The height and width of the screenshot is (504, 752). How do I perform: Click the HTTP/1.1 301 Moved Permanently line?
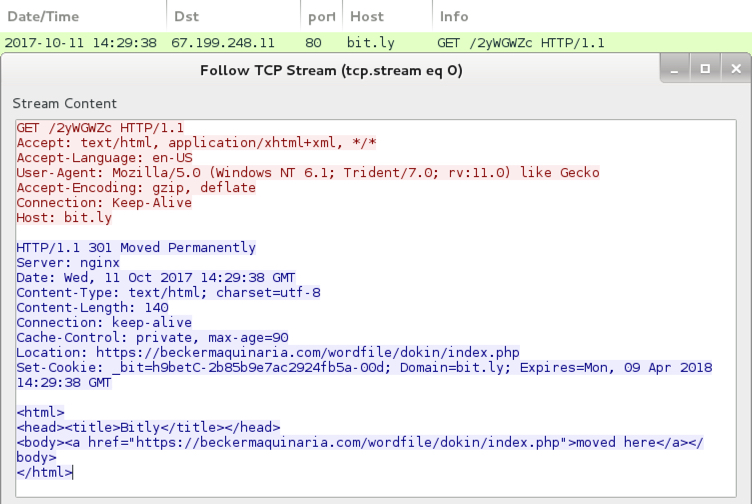pyautogui.click(x=136, y=247)
